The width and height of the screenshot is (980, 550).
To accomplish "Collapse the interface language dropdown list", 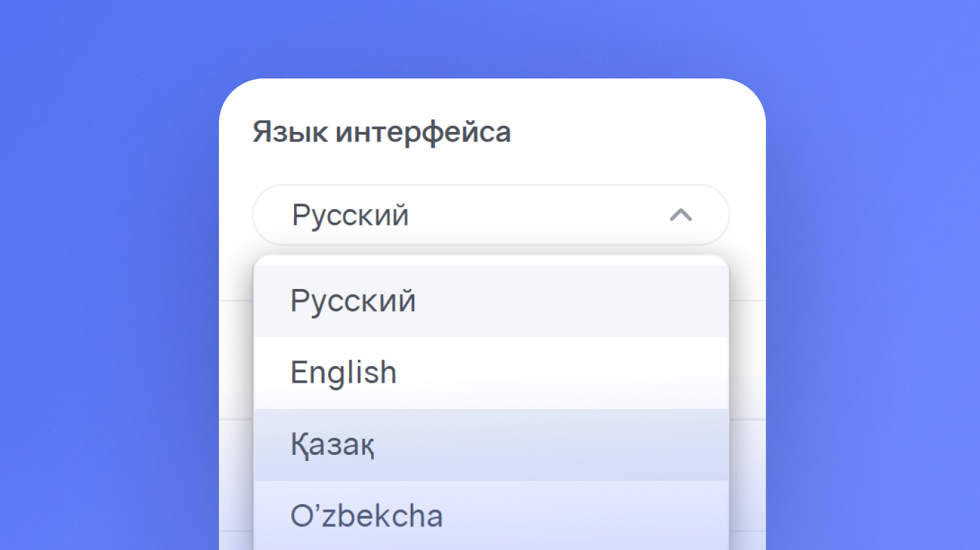I will point(680,215).
